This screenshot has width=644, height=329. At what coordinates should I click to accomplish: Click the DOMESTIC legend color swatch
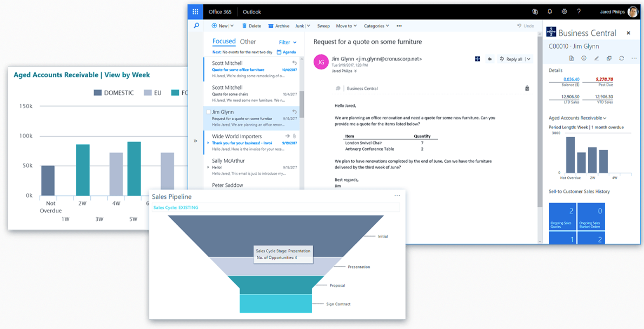98,93
